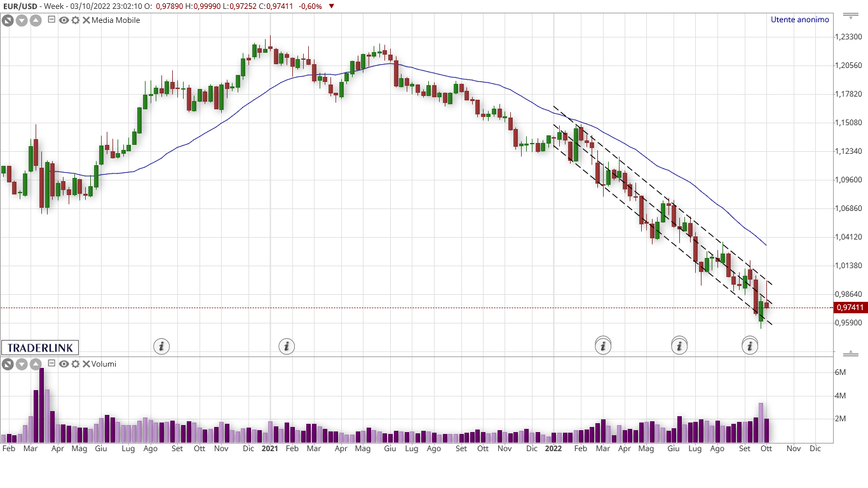The image size is (868, 488).
Task: Click the 0,97411 current price label
Action: 850,308
